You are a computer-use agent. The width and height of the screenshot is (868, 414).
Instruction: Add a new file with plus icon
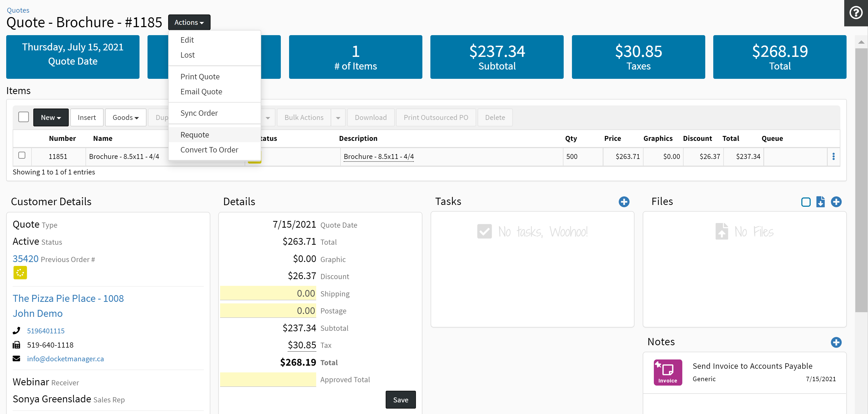click(836, 202)
